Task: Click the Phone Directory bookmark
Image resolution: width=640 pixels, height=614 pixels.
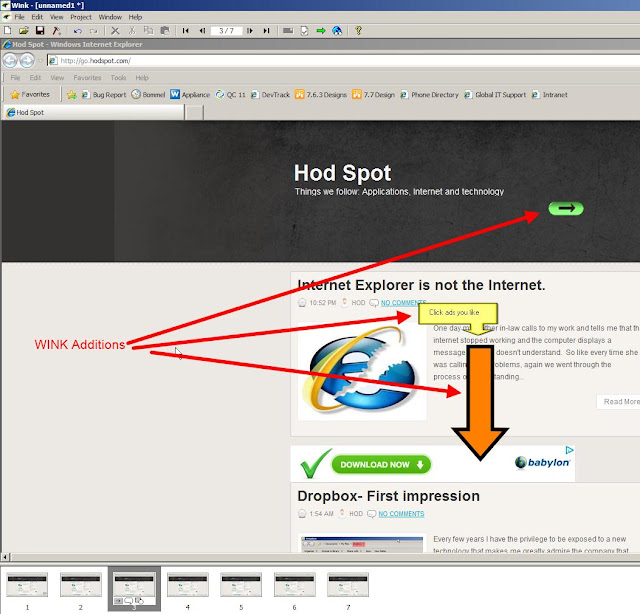Action: tap(429, 95)
